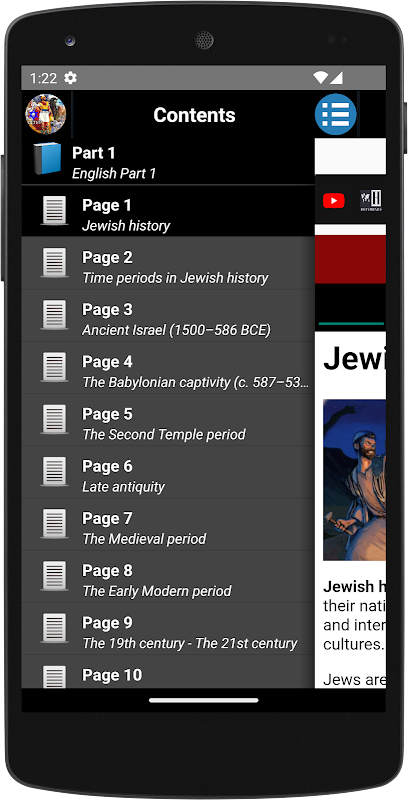408x800 pixels.
Task: Tap the Android home gesture bar
Action: coord(204,701)
